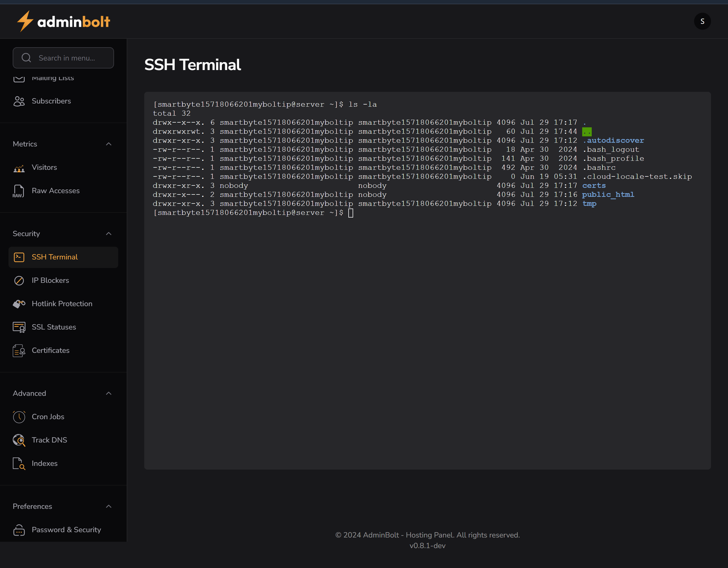Select the Visitors chart icon

point(19,167)
